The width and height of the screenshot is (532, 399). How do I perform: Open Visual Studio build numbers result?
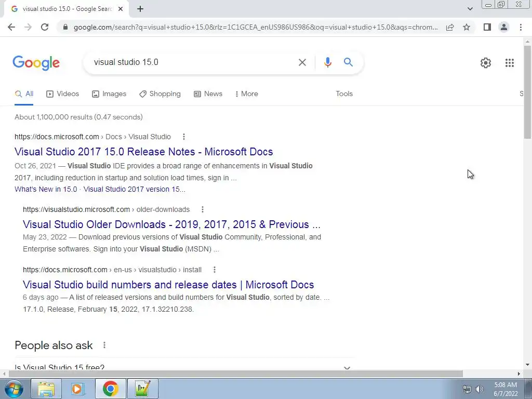168,285
